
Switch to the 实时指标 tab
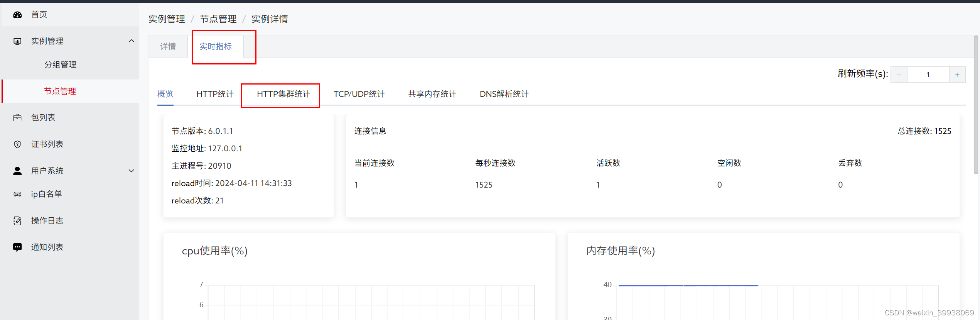click(x=216, y=47)
